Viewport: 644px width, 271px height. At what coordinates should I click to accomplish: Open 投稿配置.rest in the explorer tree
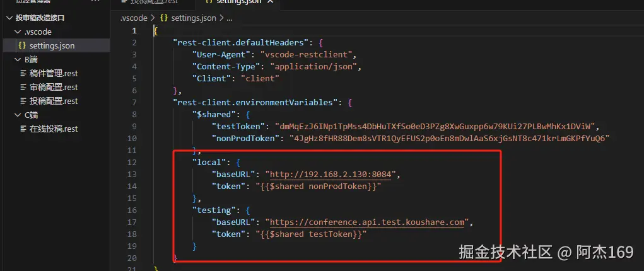coord(56,101)
